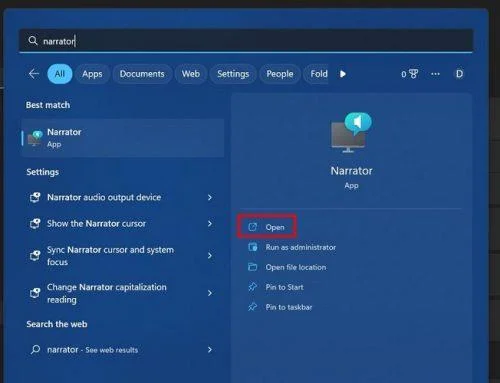Show more filters with play arrow

343,74
